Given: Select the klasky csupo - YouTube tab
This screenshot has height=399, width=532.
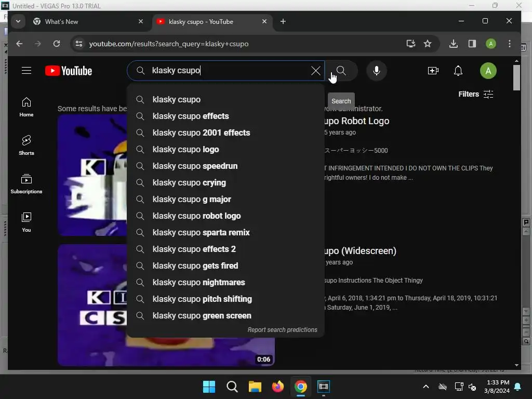Looking at the screenshot, I should [x=212, y=22].
